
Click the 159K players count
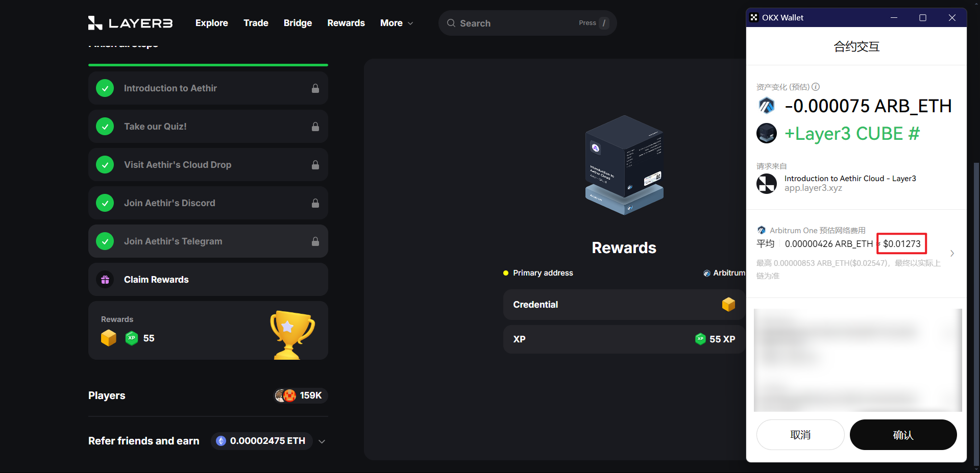pyautogui.click(x=311, y=395)
